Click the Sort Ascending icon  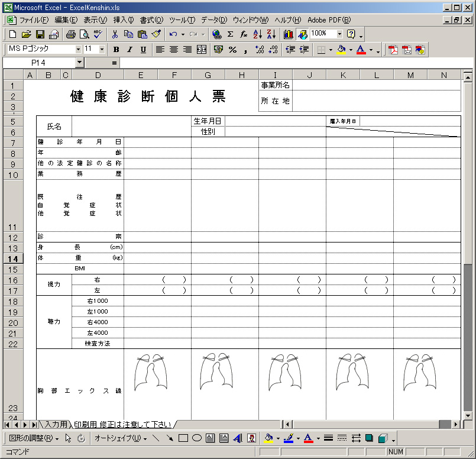coord(257,34)
